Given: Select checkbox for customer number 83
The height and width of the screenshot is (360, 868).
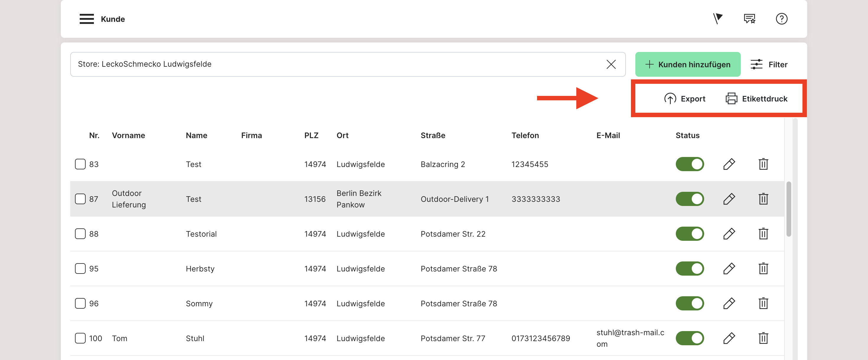Looking at the screenshot, I should pos(80,164).
